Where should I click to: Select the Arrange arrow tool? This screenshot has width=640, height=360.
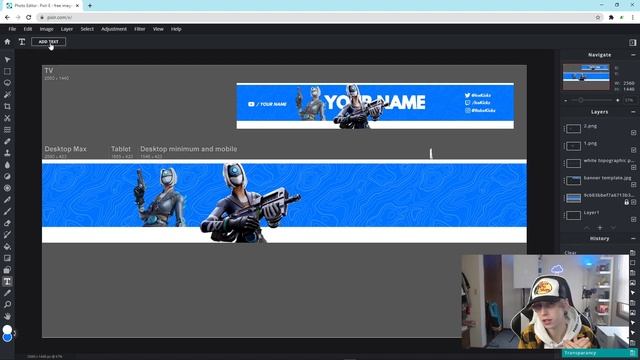(7, 60)
